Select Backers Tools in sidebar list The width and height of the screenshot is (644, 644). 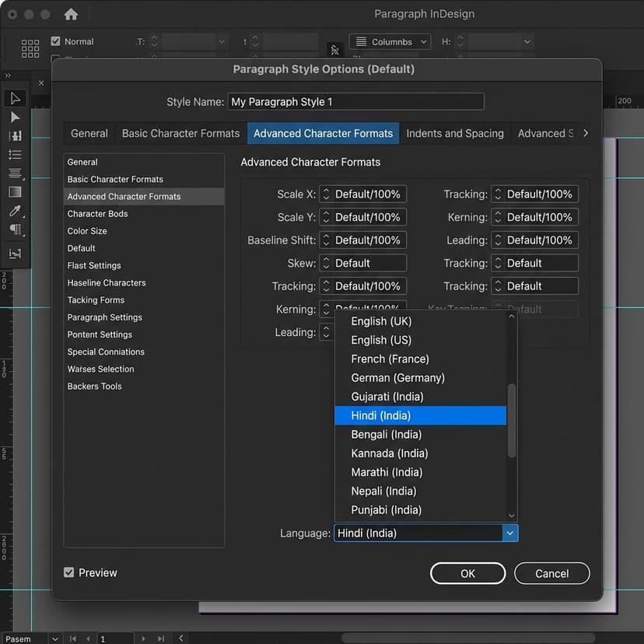tap(144, 387)
